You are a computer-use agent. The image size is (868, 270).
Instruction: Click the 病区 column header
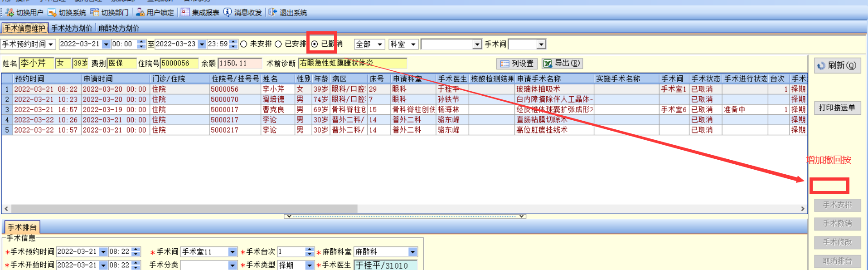click(x=349, y=79)
